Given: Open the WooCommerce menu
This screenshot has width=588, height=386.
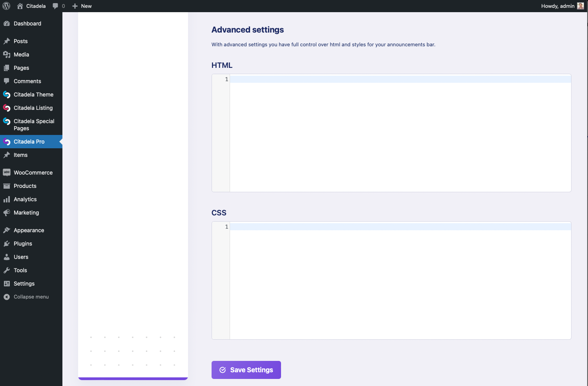Looking at the screenshot, I should point(31,173).
